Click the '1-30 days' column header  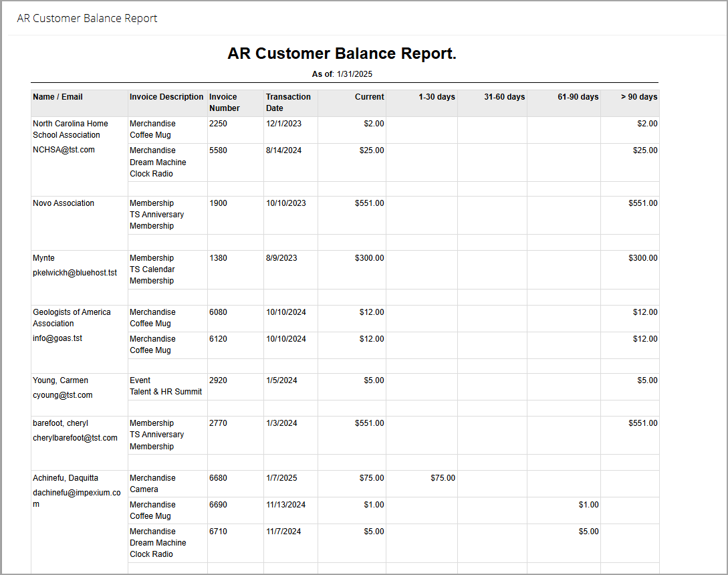437,96
